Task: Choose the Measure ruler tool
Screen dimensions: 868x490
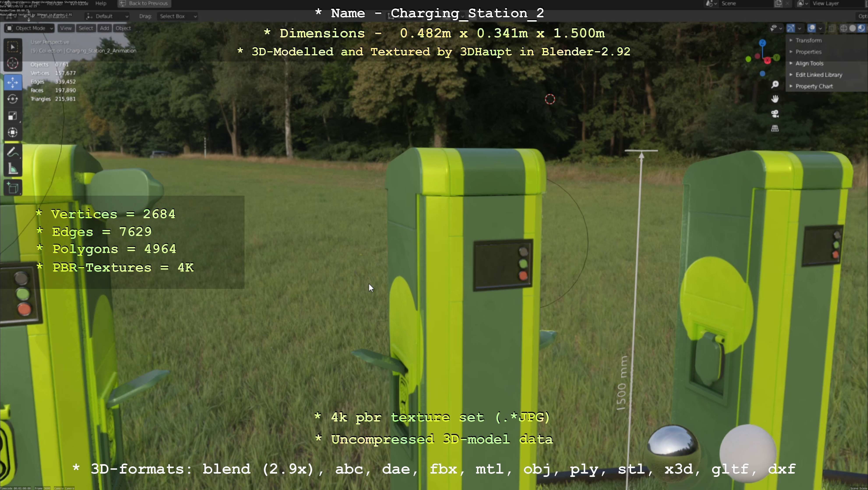Action: 13,169
